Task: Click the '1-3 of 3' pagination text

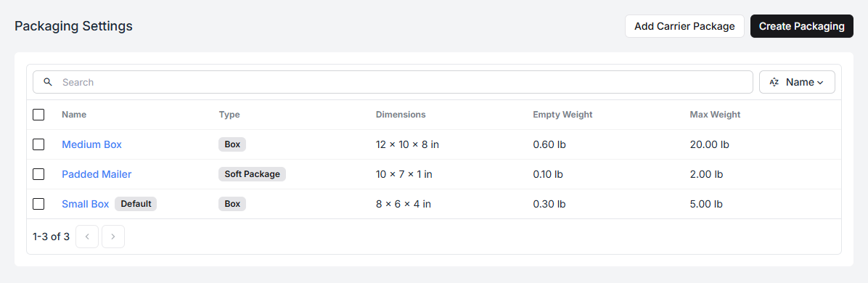Action: point(51,237)
